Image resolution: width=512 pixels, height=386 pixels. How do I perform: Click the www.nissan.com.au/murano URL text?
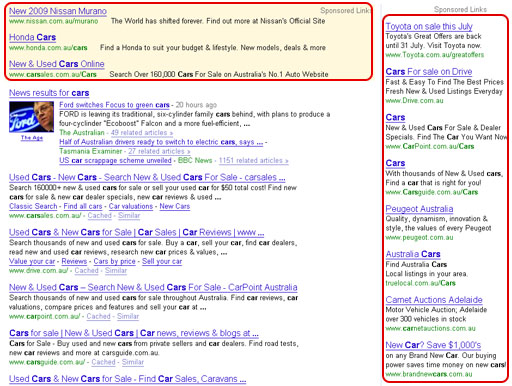click(x=54, y=21)
